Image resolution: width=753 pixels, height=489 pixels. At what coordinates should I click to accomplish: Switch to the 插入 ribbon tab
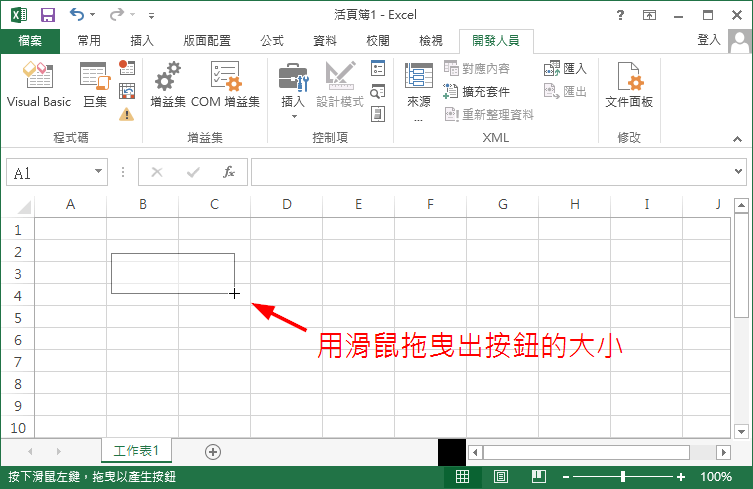pos(142,41)
